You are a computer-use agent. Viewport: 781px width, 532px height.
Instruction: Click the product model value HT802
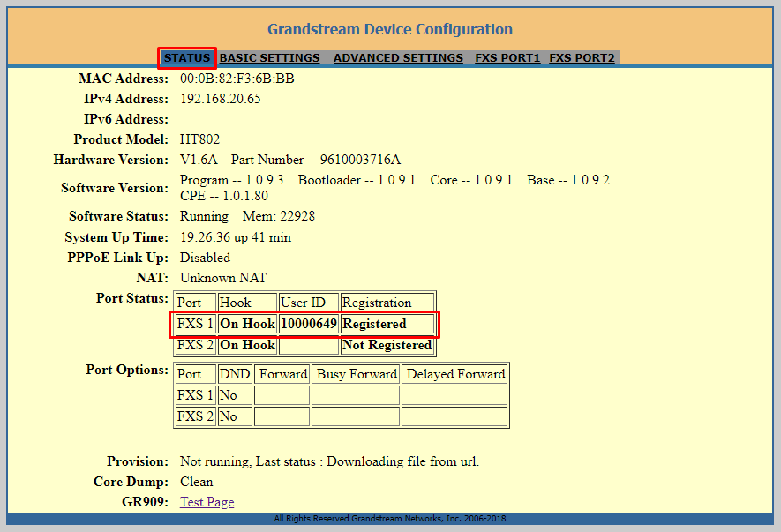tap(200, 139)
